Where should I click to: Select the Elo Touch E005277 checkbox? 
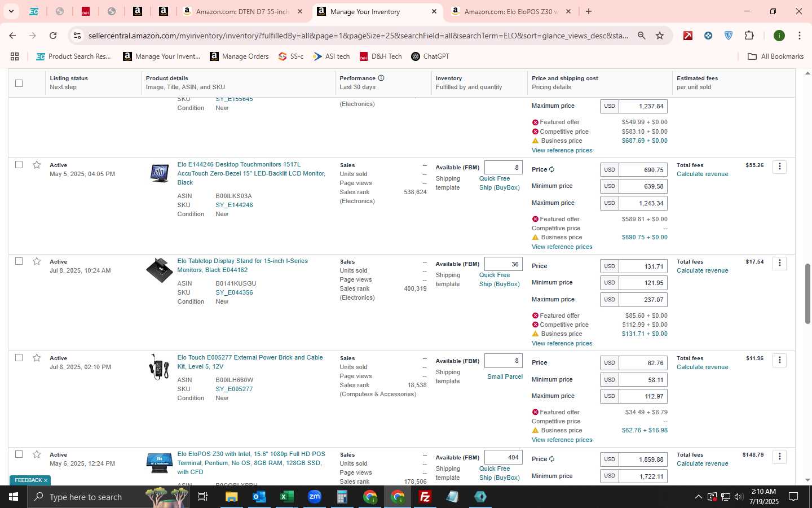pyautogui.click(x=19, y=358)
